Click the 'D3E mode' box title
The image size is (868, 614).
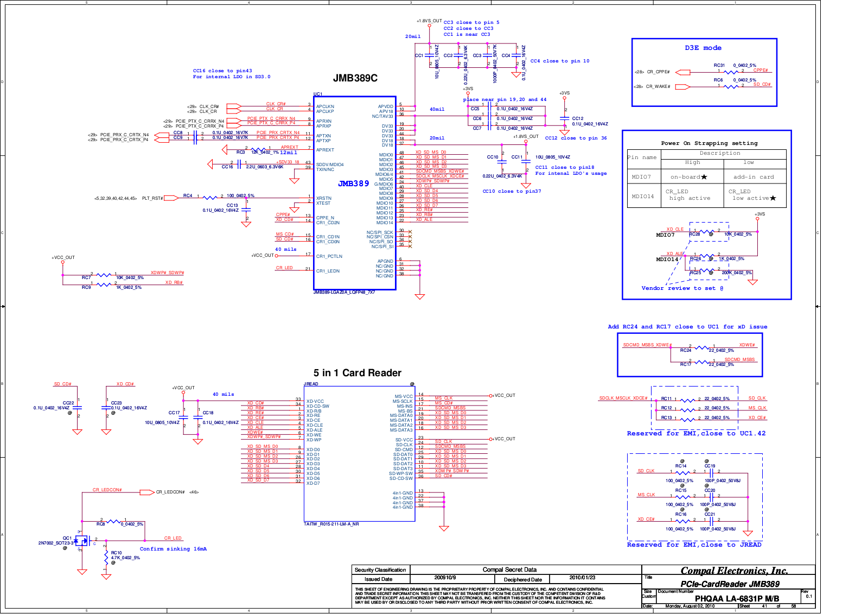click(703, 48)
